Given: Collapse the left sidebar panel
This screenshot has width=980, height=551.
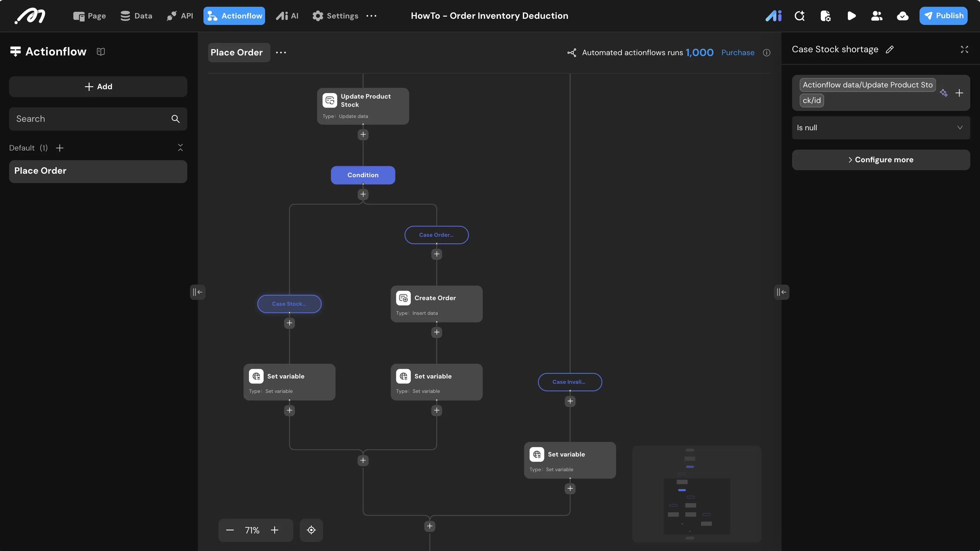Looking at the screenshot, I should 198,292.
